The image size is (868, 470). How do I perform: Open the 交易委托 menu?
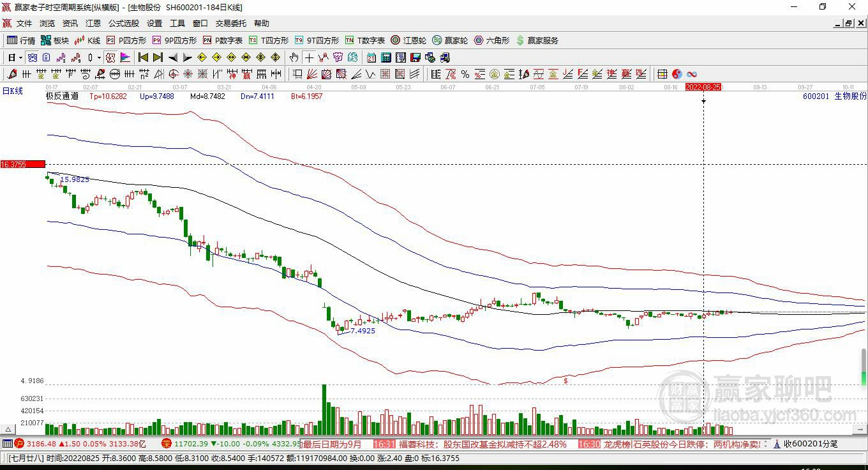[x=231, y=24]
